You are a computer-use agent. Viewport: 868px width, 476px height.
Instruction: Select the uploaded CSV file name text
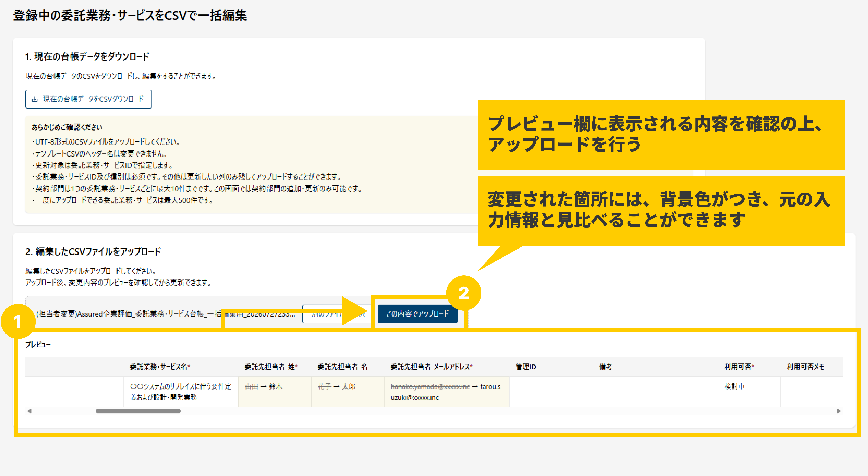(166, 314)
